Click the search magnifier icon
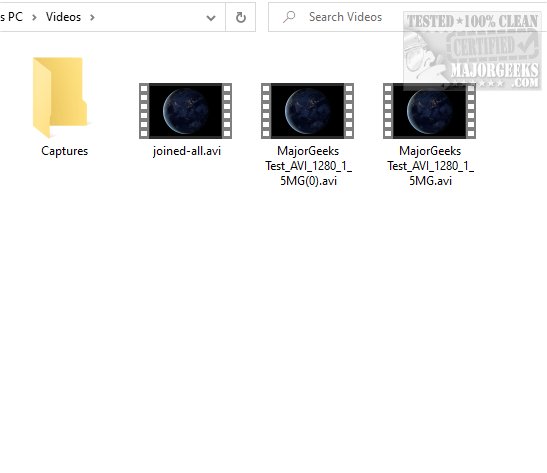Screen dimensions: 547x473 (x=289, y=17)
